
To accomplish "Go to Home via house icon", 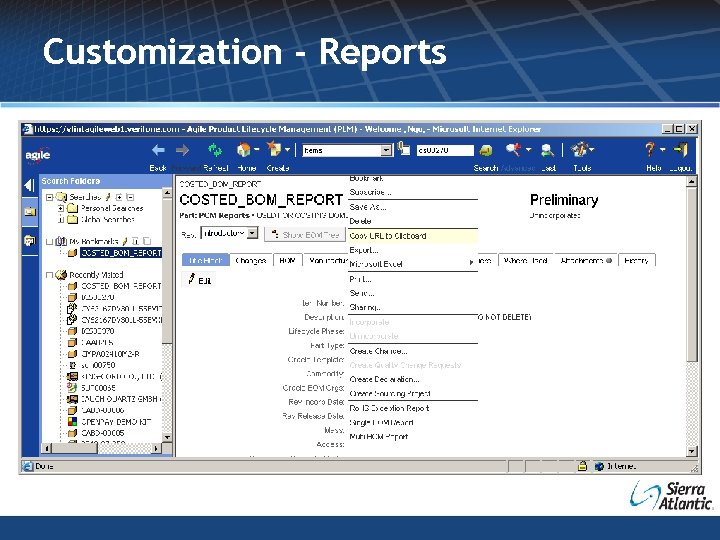I will click(x=243, y=150).
